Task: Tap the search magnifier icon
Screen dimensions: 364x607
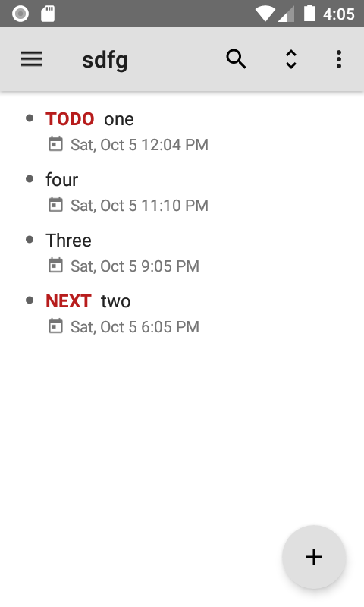Action: 236,59
